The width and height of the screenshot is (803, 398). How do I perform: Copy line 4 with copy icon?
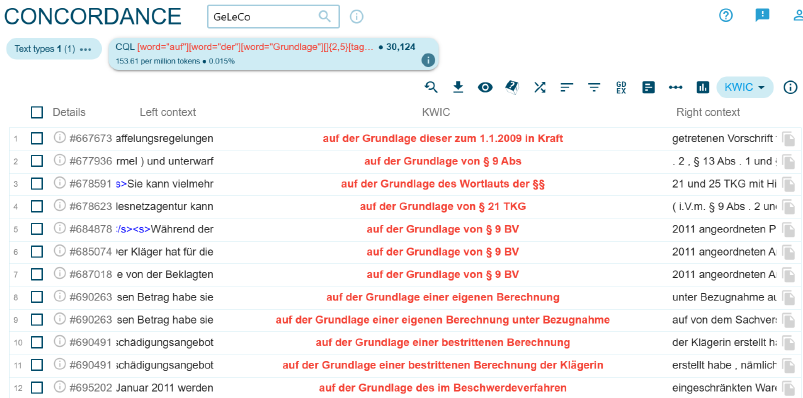coord(789,207)
